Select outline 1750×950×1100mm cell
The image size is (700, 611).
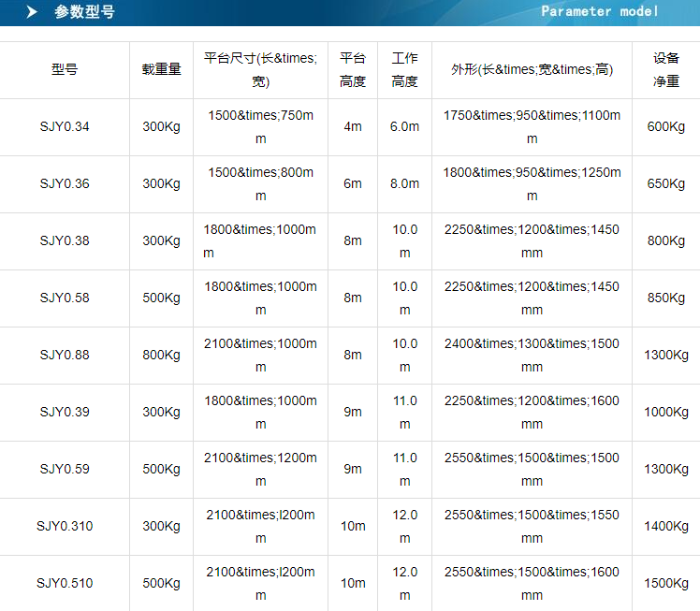pos(532,126)
